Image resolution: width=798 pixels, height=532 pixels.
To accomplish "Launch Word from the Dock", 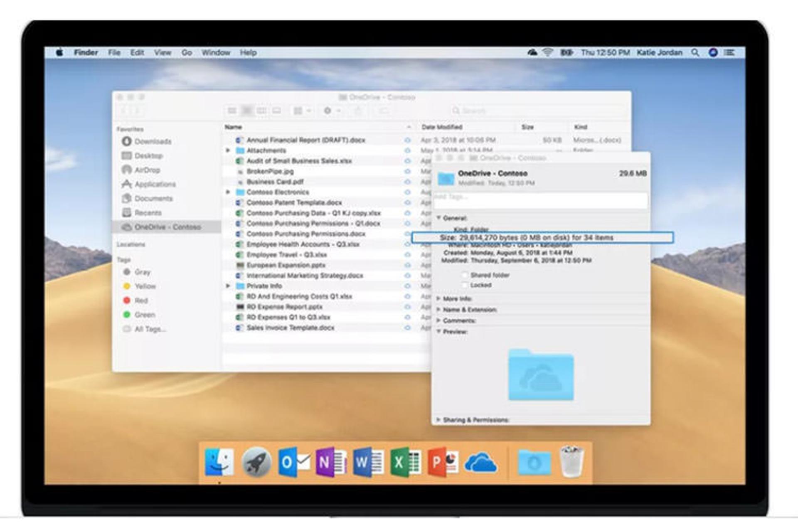I will (x=368, y=462).
